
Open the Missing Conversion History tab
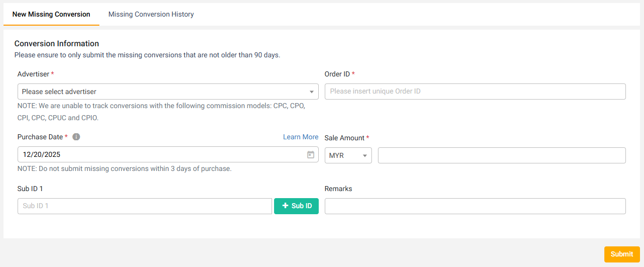[x=151, y=14]
